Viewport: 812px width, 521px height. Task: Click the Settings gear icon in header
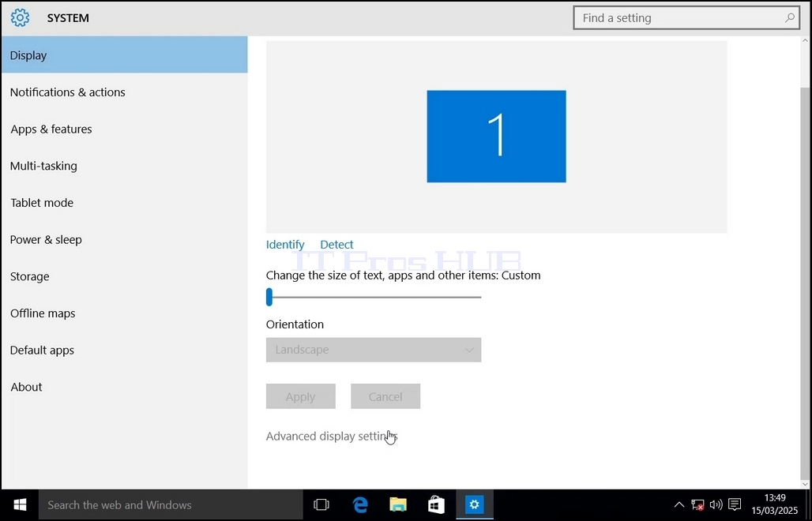click(x=21, y=18)
